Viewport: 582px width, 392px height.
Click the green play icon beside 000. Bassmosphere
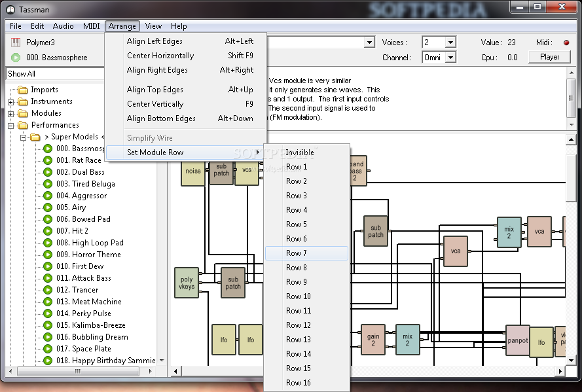coord(16,58)
